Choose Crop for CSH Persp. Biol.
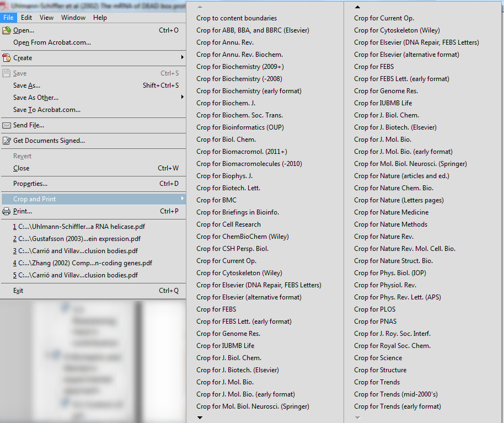Screen dimensions: 504x423 coord(232,249)
